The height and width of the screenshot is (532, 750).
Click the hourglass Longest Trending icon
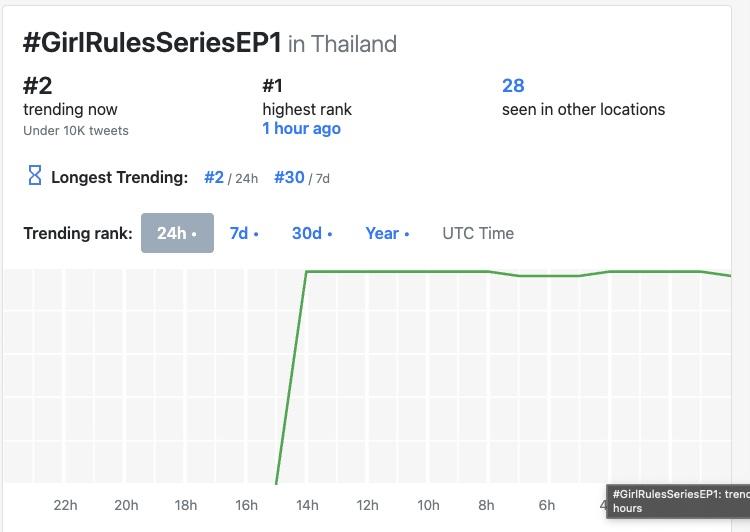coord(34,177)
